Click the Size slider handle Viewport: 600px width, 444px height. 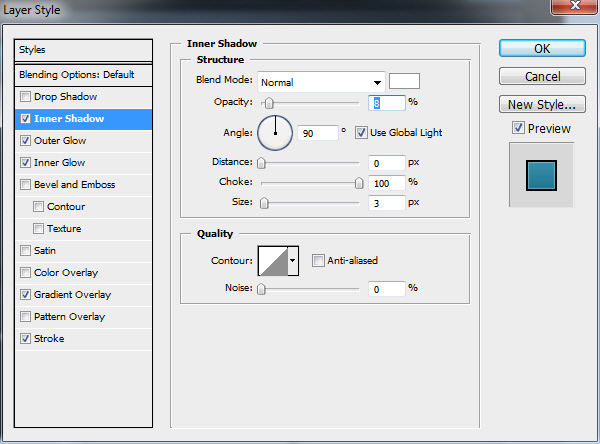tap(264, 203)
